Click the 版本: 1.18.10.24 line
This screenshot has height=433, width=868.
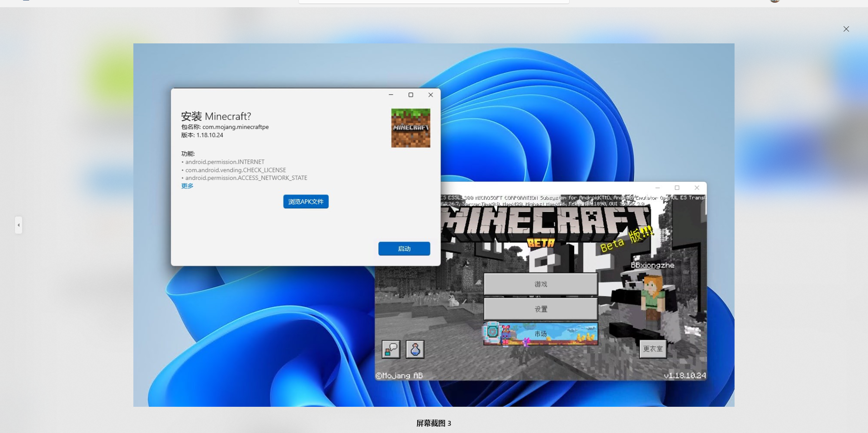point(202,135)
